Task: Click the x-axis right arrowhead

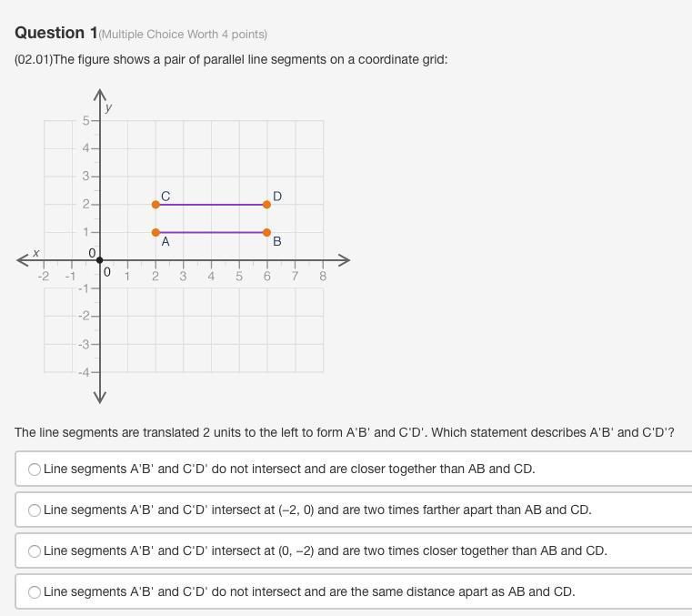Action: (x=345, y=260)
